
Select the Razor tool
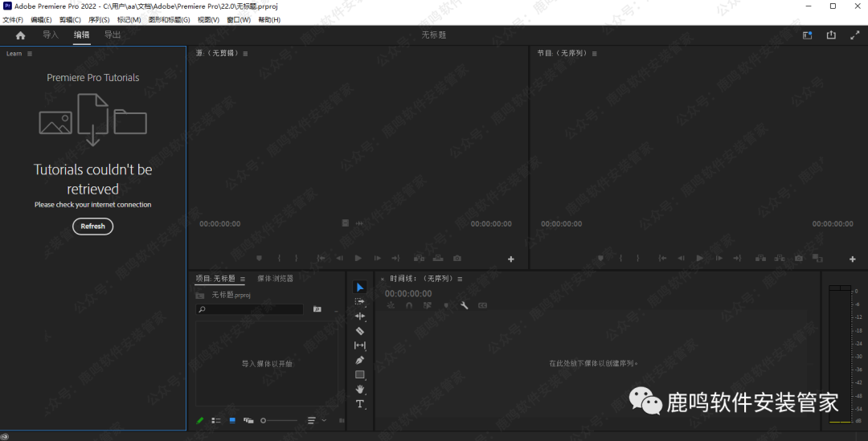(360, 331)
